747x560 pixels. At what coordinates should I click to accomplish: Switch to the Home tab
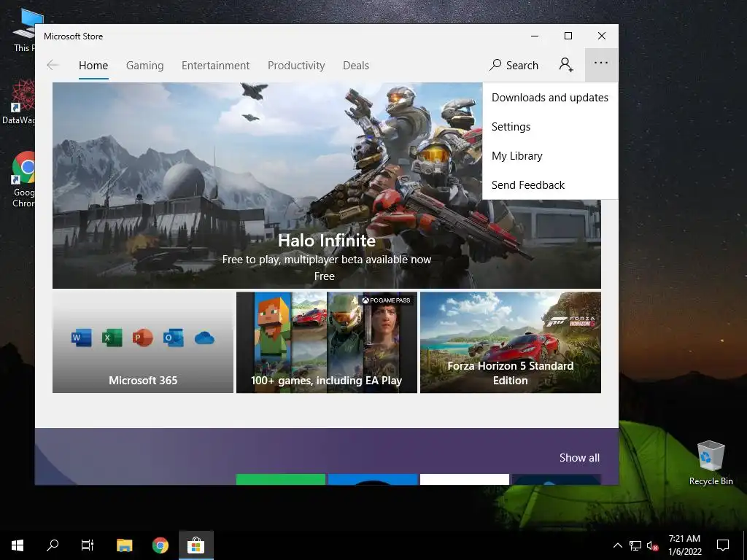tap(93, 65)
